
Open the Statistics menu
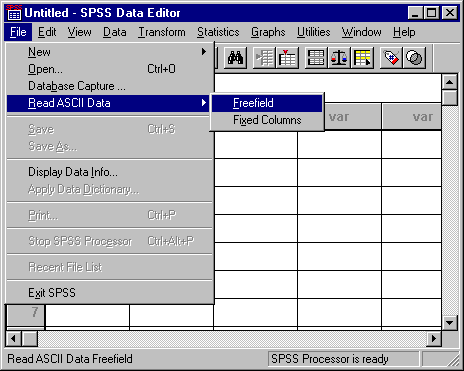coord(218,32)
